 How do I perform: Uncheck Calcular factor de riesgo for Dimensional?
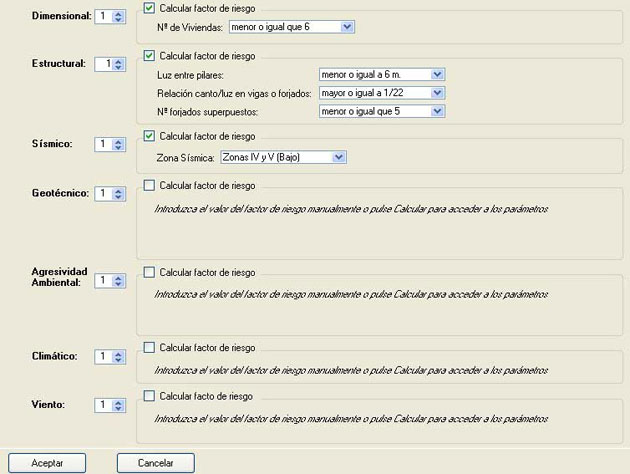(x=149, y=8)
